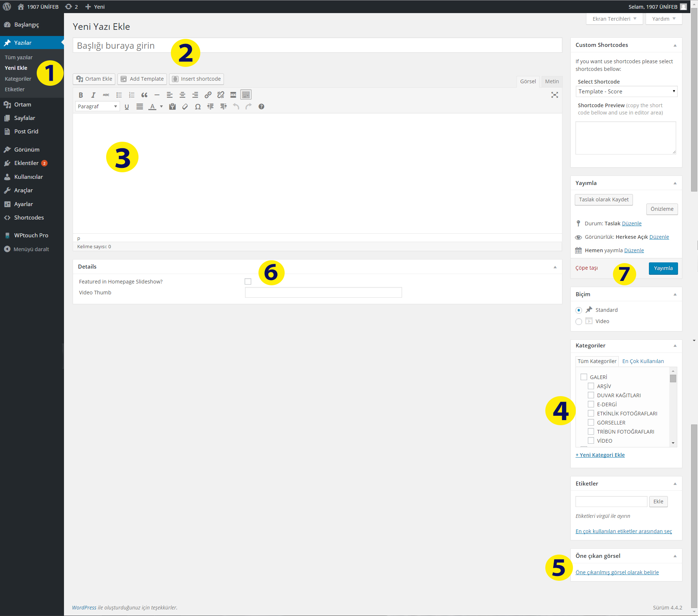The height and width of the screenshot is (616, 698).
Task: Insert a blockquote using toolbar icon
Action: click(144, 95)
